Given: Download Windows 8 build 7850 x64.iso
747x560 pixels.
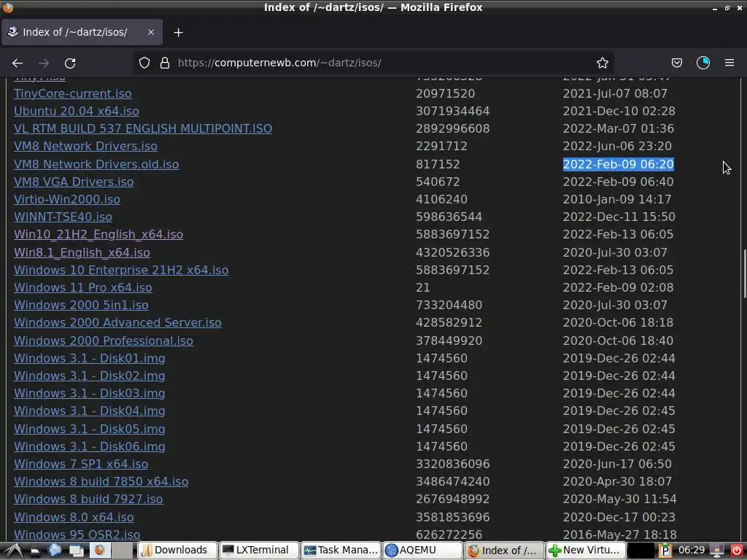Looking at the screenshot, I should pyautogui.click(x=101, y=481).
